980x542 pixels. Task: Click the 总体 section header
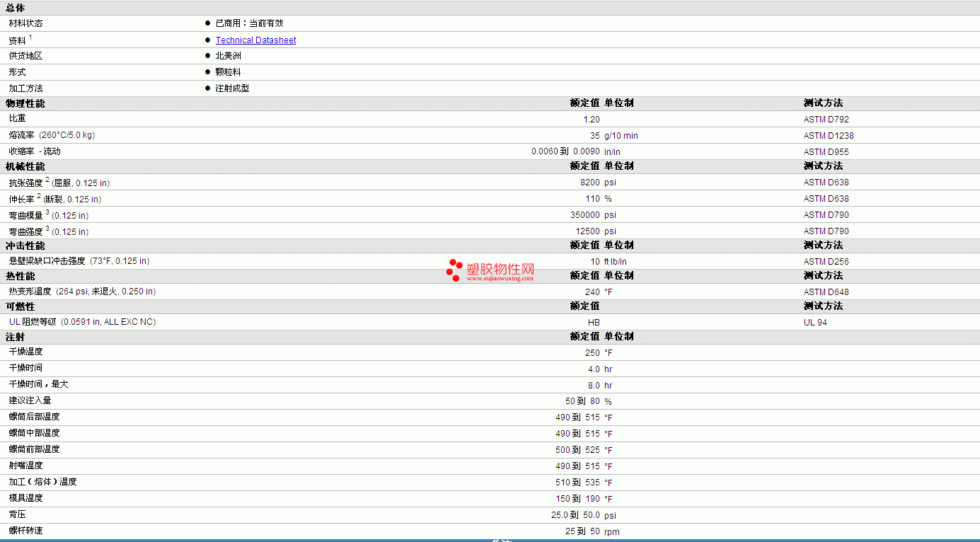click(15, 8)
